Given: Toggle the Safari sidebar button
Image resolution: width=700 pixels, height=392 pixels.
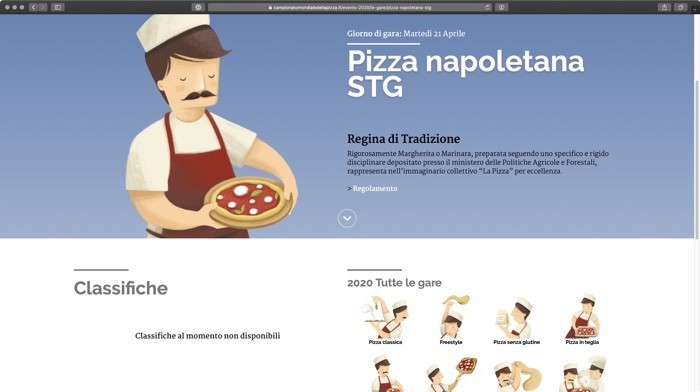Looking at the screenshot, I should point(58,7).
